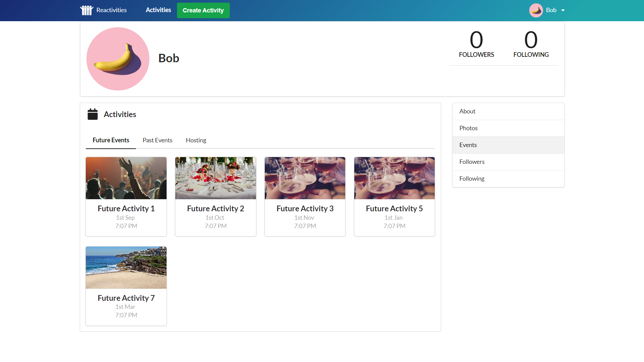Expand the Bob user dropdown arrow
644x362 pixels.
click(x=563, y=10)
